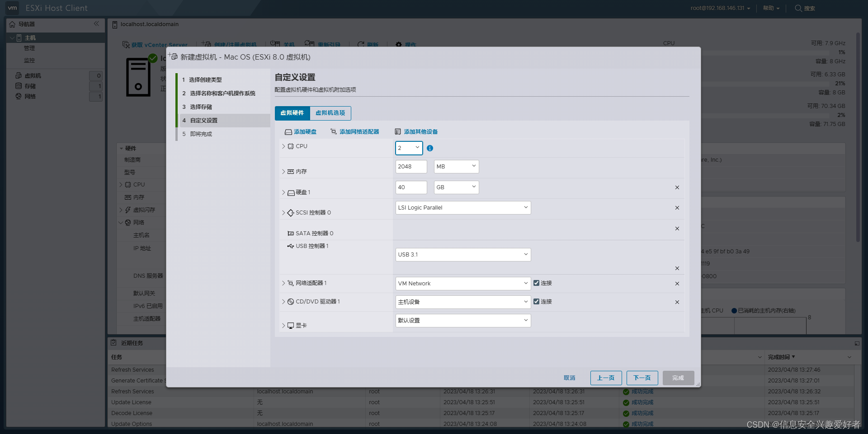Click the 上一页 button
This screenshot has height=434, width=868.
(x=606, y=378)
